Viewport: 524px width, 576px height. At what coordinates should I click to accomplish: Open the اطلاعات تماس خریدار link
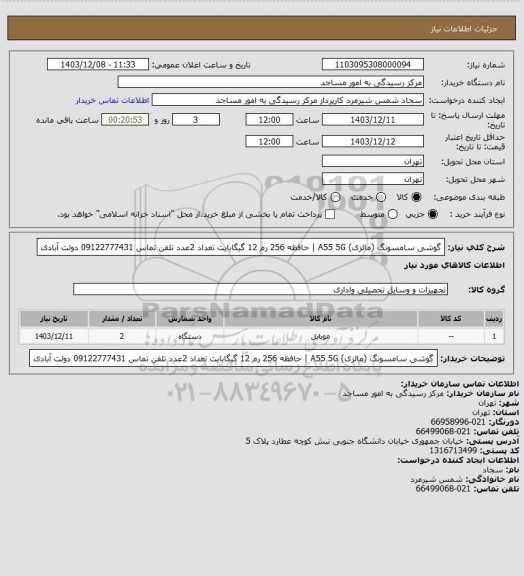pyautogui.click(x=112, y=100)
